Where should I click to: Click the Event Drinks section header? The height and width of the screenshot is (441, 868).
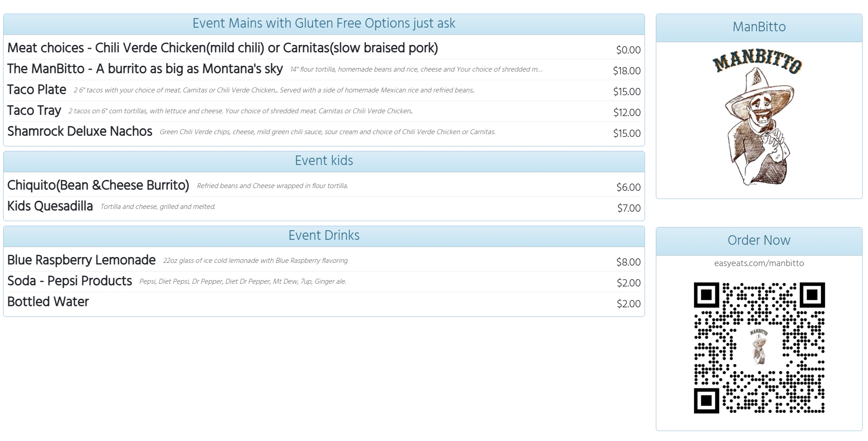(x=324, y=236)
